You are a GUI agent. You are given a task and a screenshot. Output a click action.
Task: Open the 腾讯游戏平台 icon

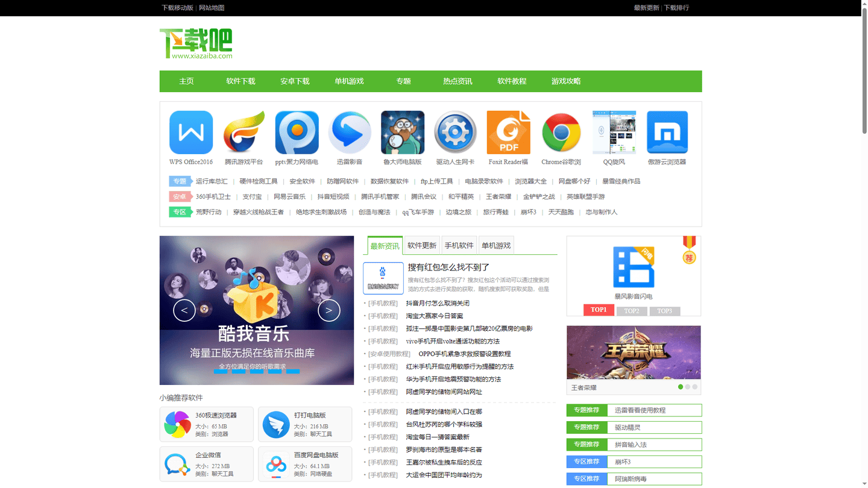(x=244, y=133)
